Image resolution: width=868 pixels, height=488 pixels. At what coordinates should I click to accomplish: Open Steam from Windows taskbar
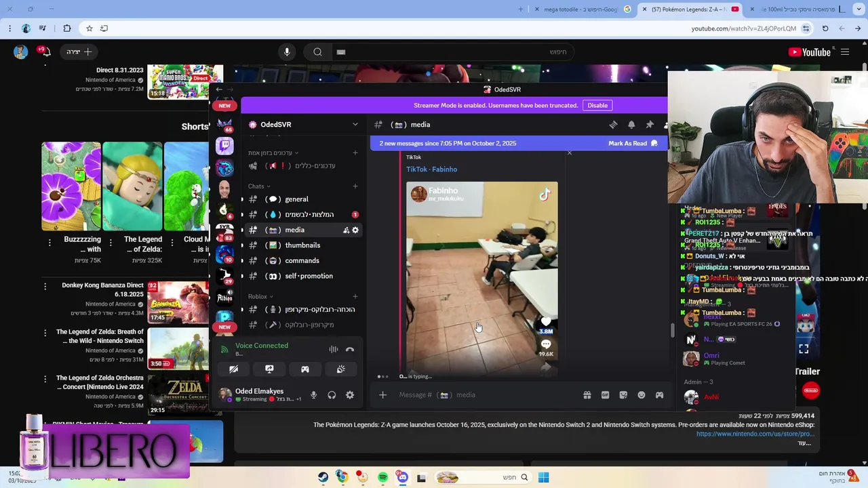coord(323,478)
